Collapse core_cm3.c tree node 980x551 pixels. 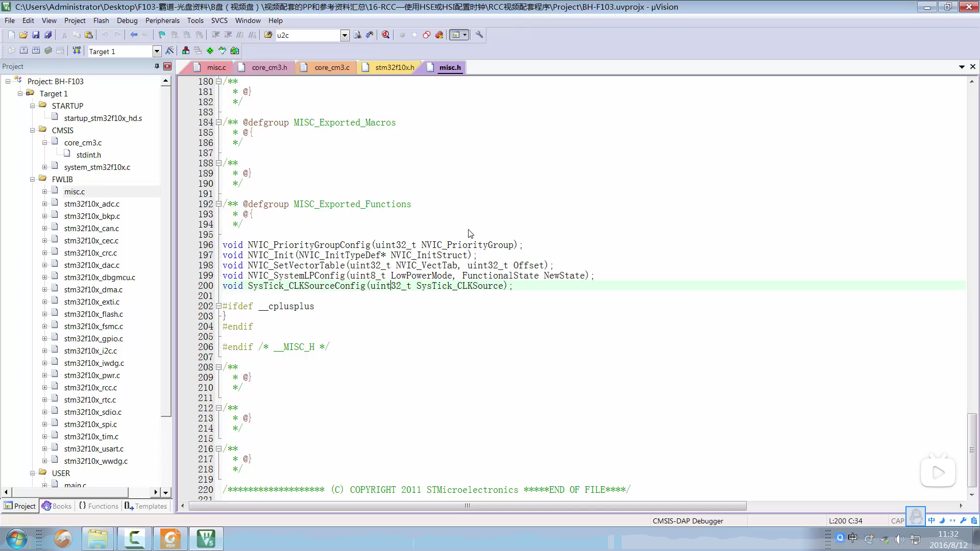point(44,142)
